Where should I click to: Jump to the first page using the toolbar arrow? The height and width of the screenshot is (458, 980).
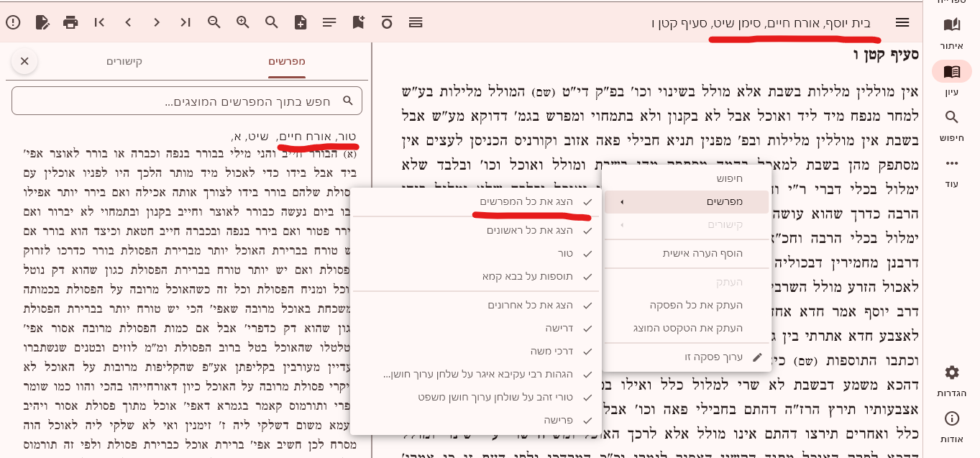(x=99, y=22)
